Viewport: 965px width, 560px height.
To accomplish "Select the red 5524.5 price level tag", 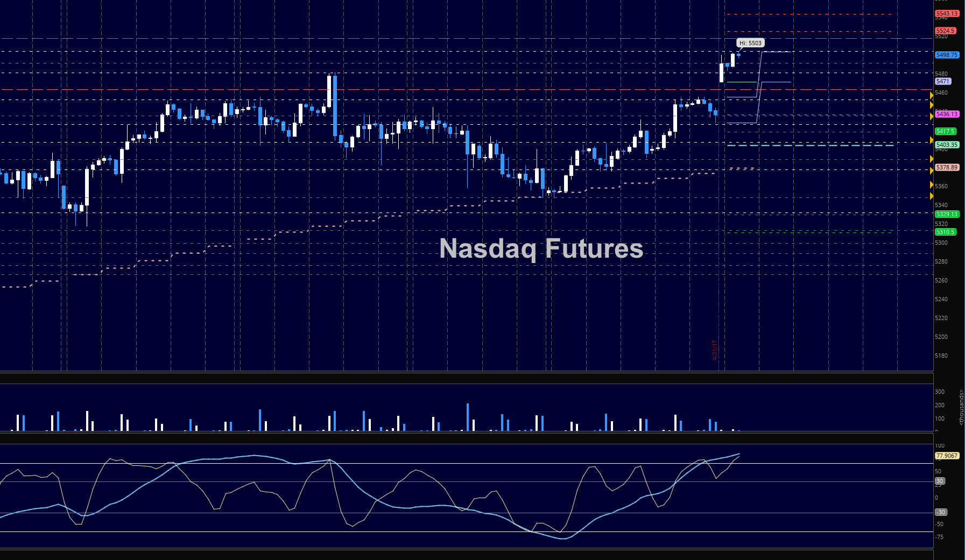I will tap(945, 31).
